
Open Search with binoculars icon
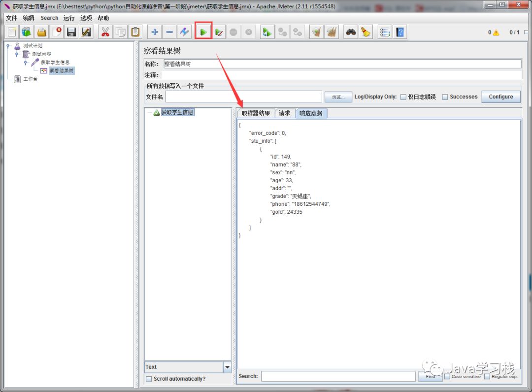351,32
